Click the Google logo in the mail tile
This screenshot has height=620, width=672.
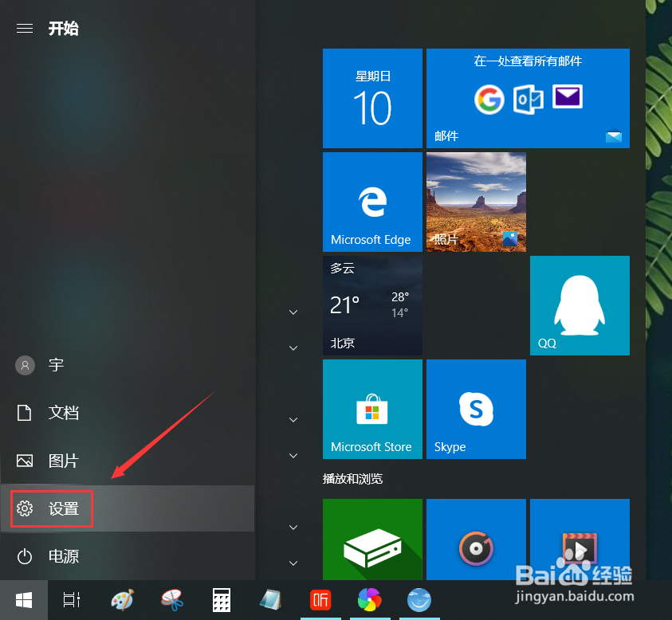click(489, 100)
